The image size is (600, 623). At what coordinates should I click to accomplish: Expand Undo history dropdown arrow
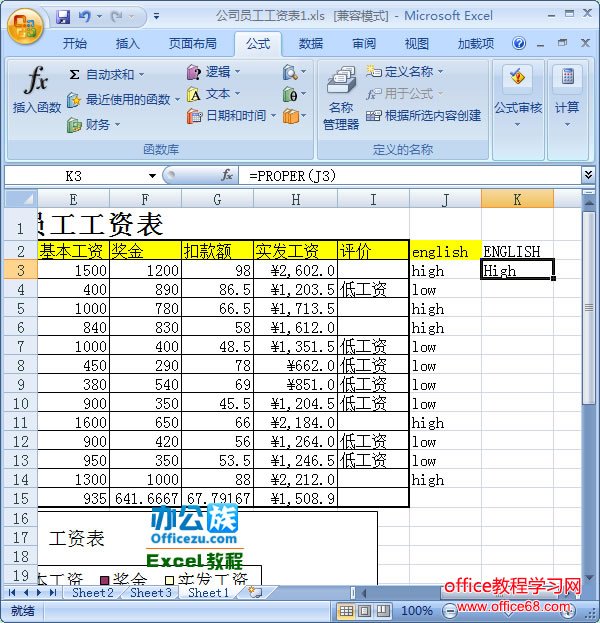pyautogui.click(x=99, y=17)
